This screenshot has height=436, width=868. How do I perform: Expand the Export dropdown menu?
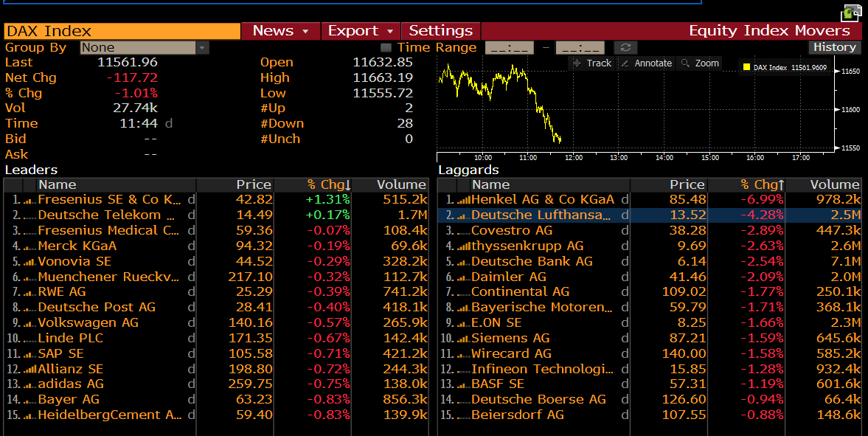(361, 31)
